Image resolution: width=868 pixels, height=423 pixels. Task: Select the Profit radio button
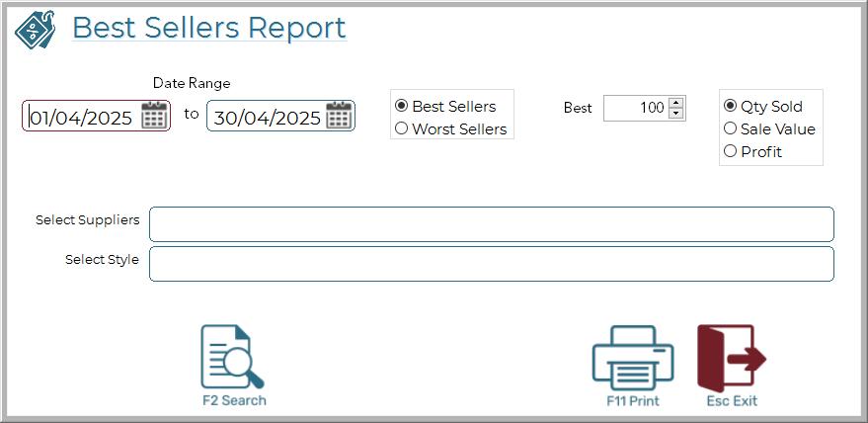(x=730, y=151)
